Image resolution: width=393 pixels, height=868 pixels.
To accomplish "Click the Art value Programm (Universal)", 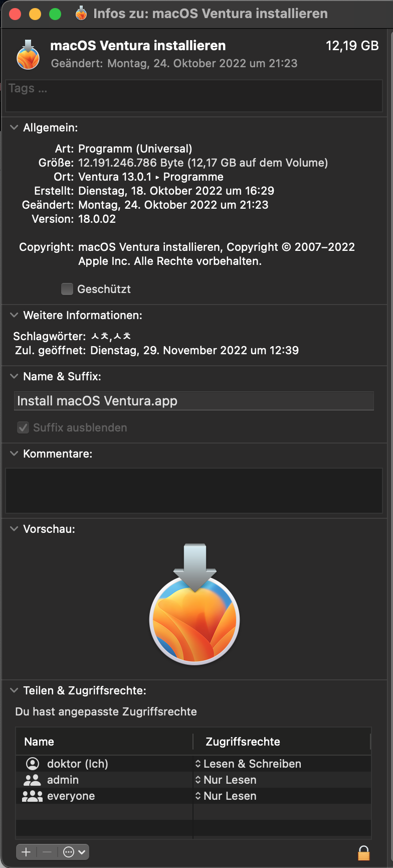I will click(x=135, y=149).
